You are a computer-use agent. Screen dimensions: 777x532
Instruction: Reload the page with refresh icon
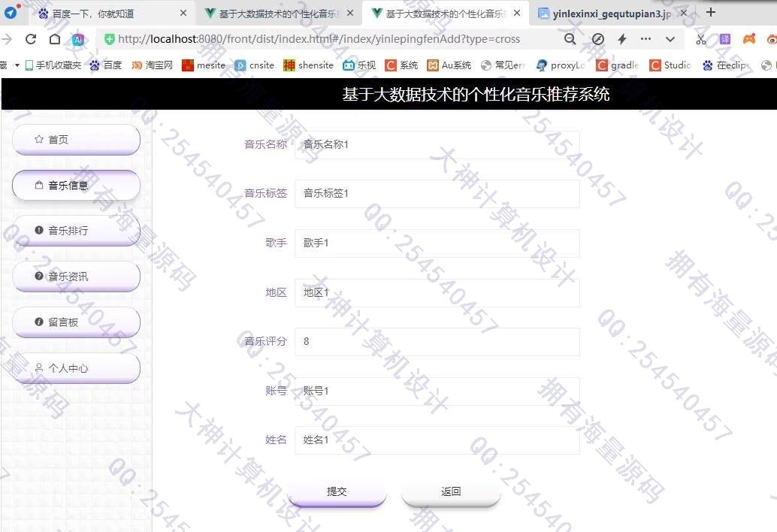(31, 39)
